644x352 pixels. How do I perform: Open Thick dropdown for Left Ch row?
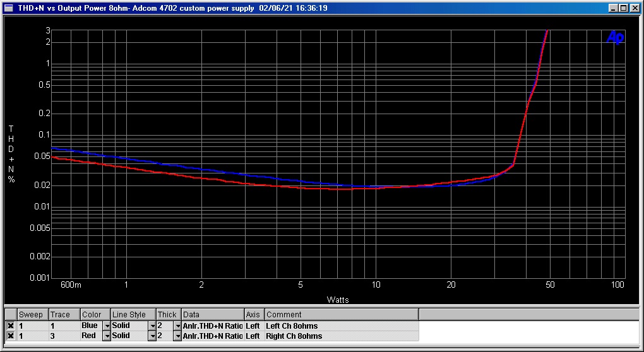pos(177,326)
